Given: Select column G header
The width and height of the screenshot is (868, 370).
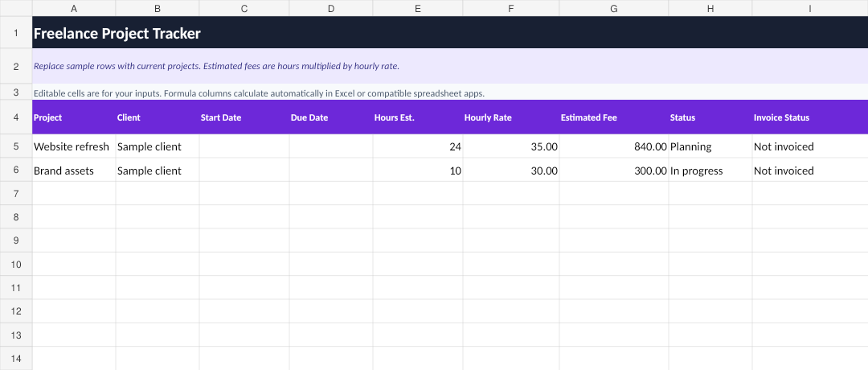Looking at the screenshot, I should coord(614,8).
